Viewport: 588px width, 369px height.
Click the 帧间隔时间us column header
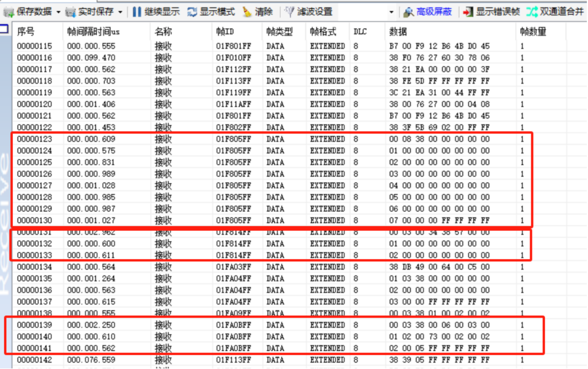[x=93, y=31]
